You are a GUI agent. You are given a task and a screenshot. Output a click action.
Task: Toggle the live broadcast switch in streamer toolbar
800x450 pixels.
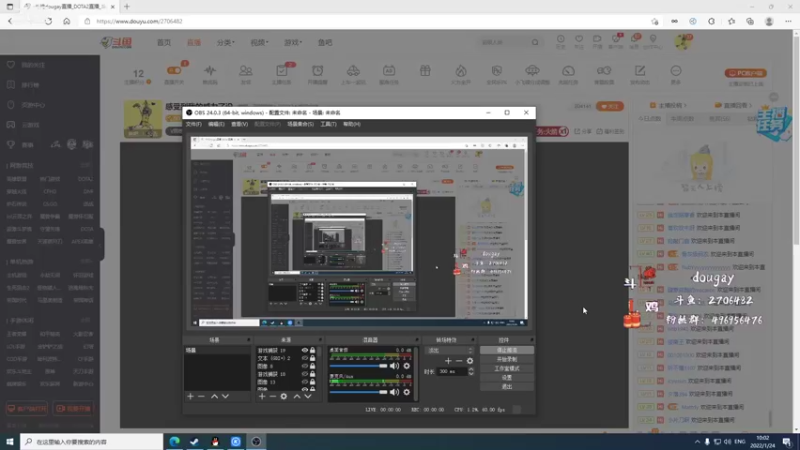(173, 70)
